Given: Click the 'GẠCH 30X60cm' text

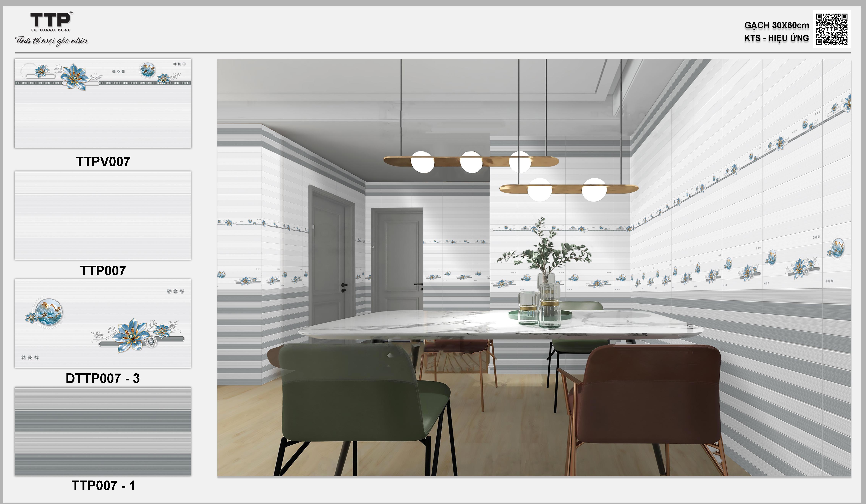Looking at the screenshot, I should tap(776, 25).
